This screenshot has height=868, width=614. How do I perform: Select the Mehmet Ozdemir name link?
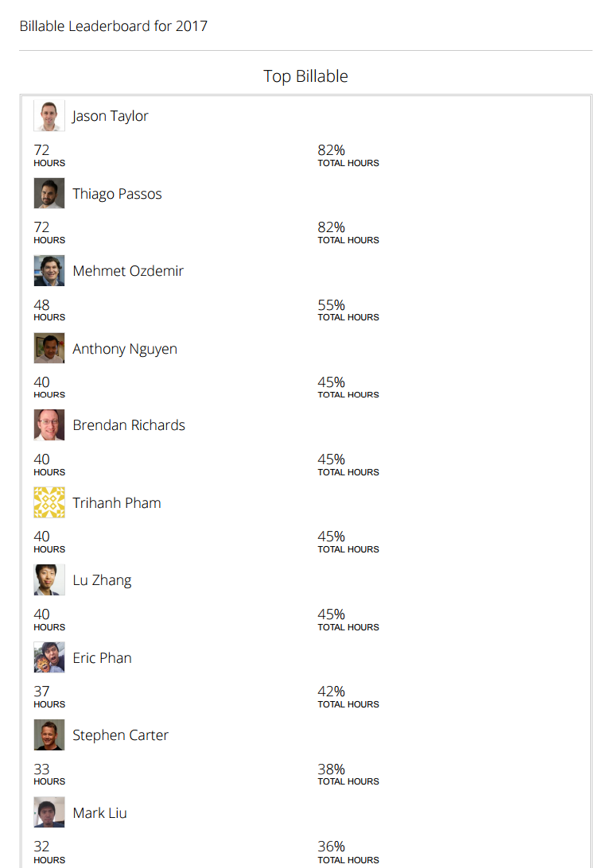click(x=128, y=271)
